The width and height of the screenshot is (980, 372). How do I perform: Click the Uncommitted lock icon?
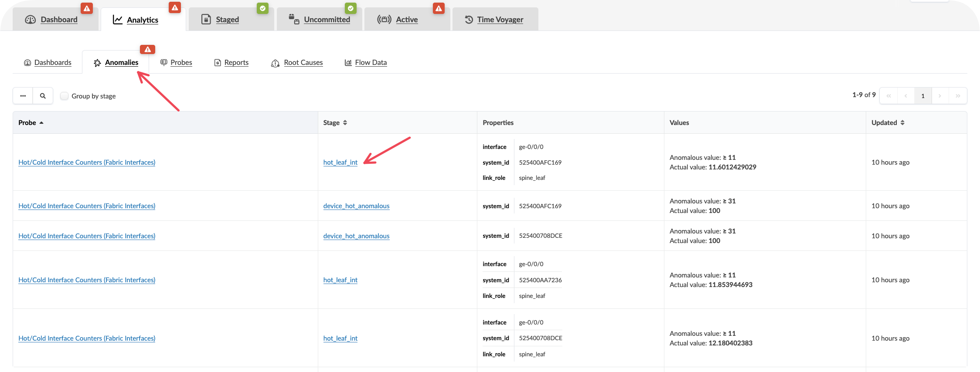pos(294,19)
